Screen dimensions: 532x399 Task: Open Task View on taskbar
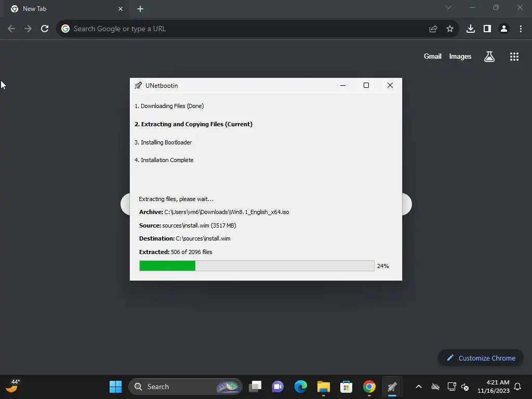255,387
